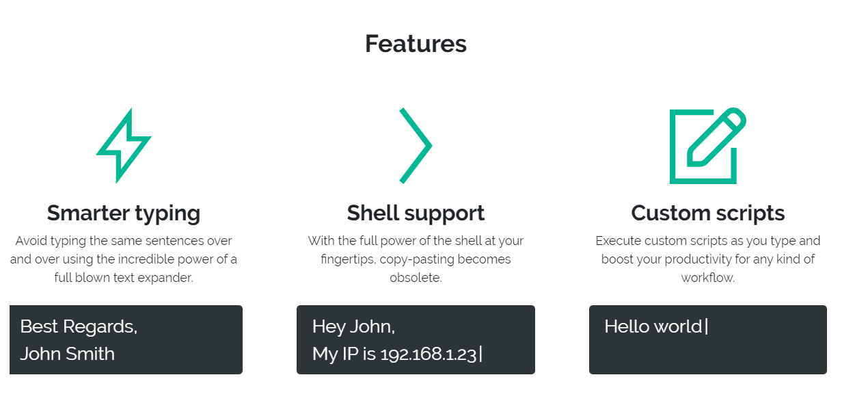The image size is (868, 401).
Task: Click the Best Regards demo box
Action: (126, 339)
